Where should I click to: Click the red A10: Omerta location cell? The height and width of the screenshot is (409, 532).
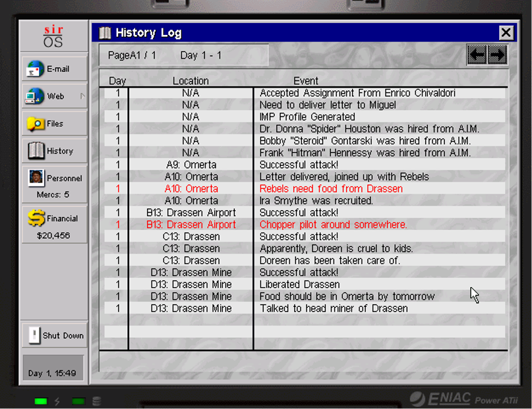pyautogui.click(x=191, y=189)
